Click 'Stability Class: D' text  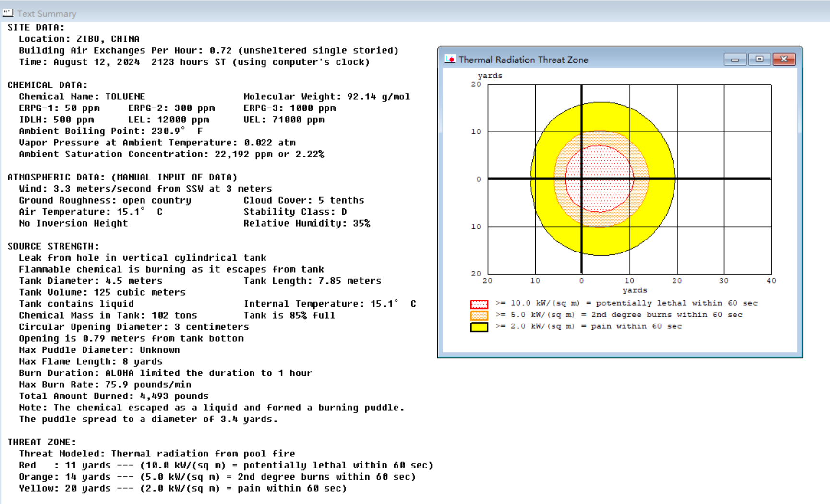(295, 212)
